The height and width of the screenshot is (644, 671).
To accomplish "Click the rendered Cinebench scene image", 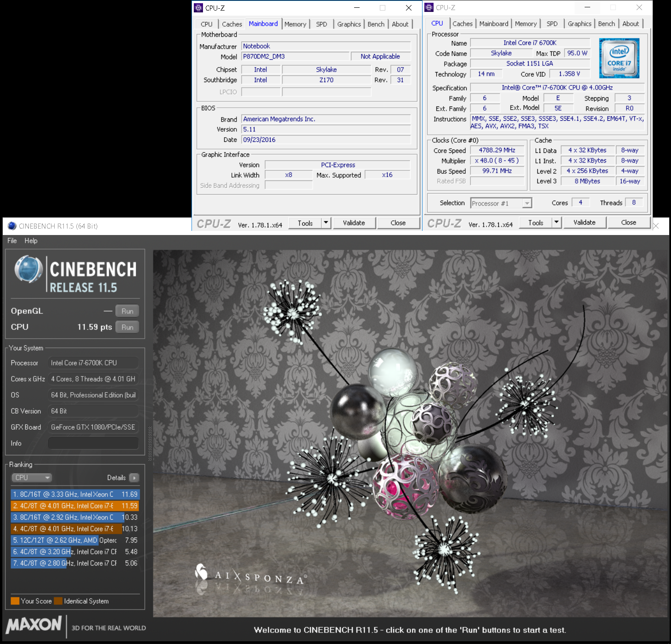I will tap(410, 433).
